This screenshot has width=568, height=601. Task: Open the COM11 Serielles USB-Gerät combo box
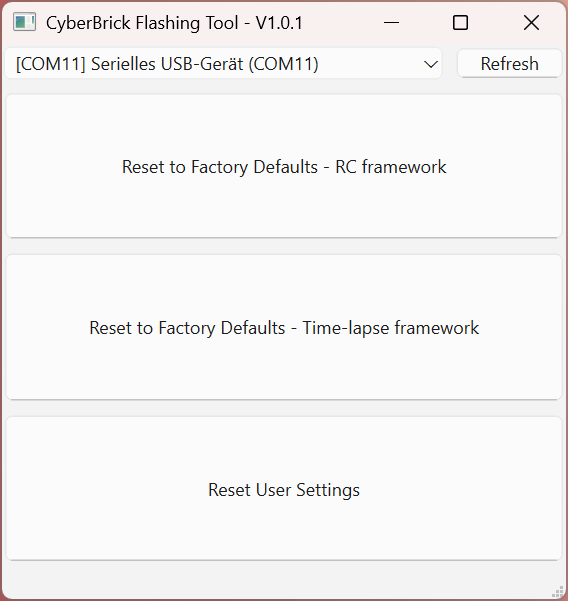(223, 64)
